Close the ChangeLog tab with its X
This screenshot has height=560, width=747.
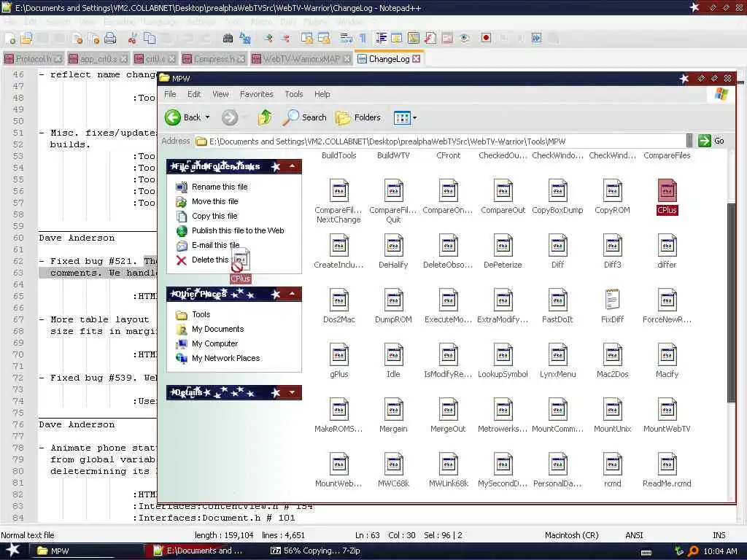click(417, 58)
